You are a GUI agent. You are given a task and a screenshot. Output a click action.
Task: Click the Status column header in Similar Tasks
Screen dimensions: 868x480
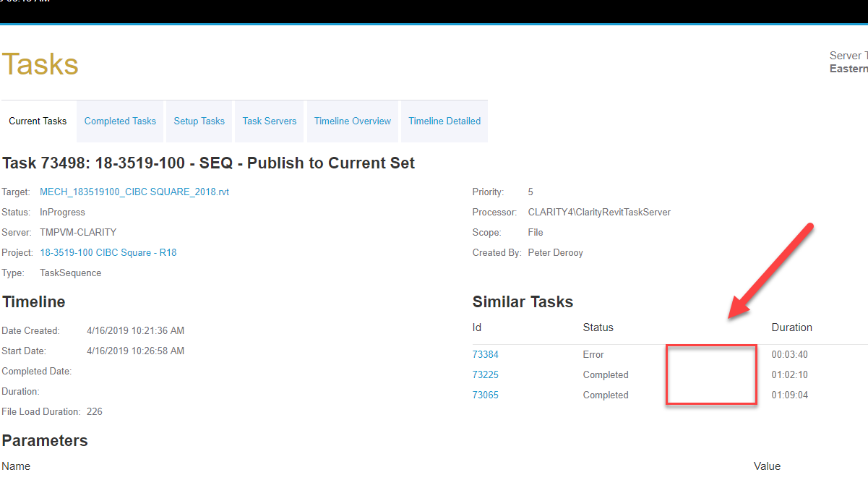click(598, 327)
